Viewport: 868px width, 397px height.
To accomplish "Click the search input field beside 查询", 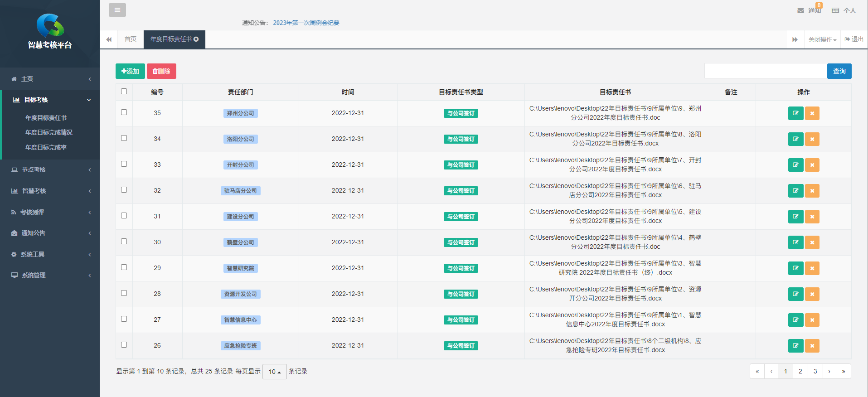I will click(765, 71).
